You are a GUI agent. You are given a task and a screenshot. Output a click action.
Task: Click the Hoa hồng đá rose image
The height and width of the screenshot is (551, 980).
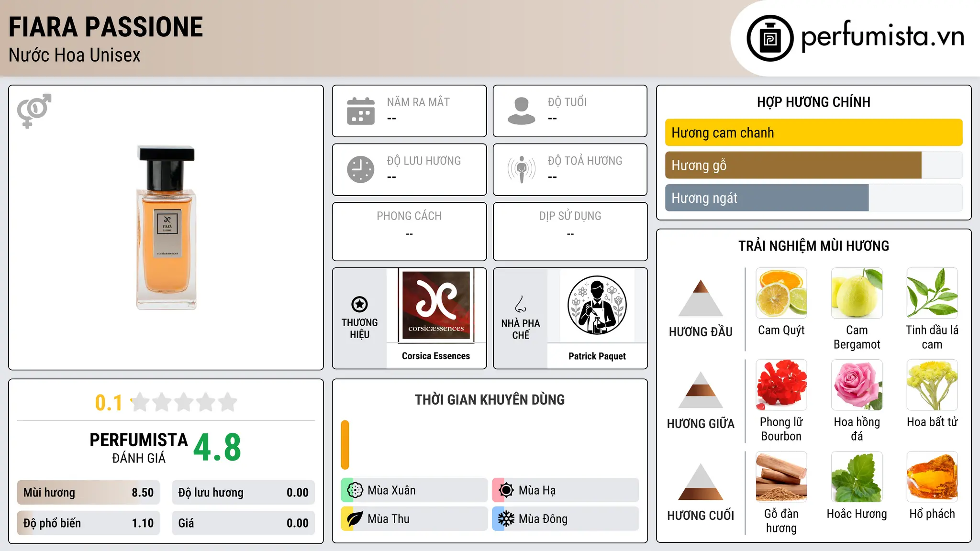click(x=857, y=385)
